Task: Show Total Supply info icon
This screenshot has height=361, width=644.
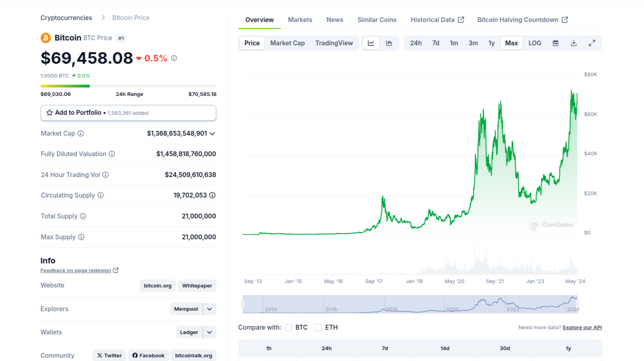Action: (x=83, y=216)
